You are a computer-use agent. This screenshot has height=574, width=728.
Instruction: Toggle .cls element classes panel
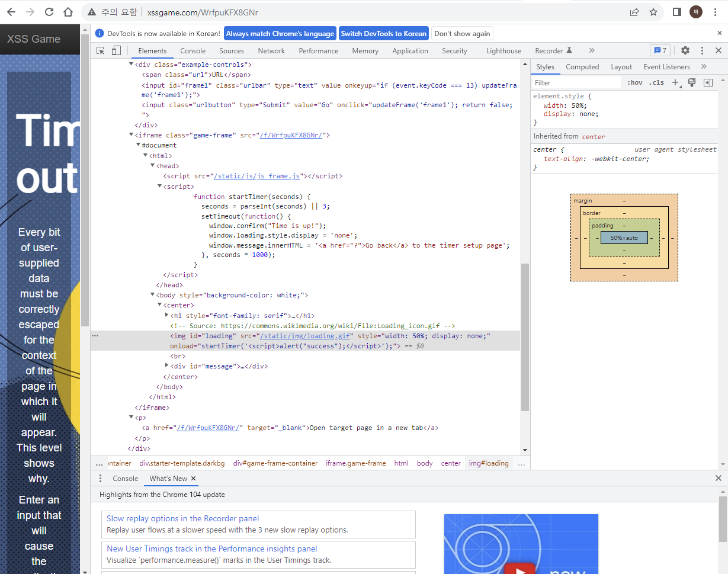656,83
